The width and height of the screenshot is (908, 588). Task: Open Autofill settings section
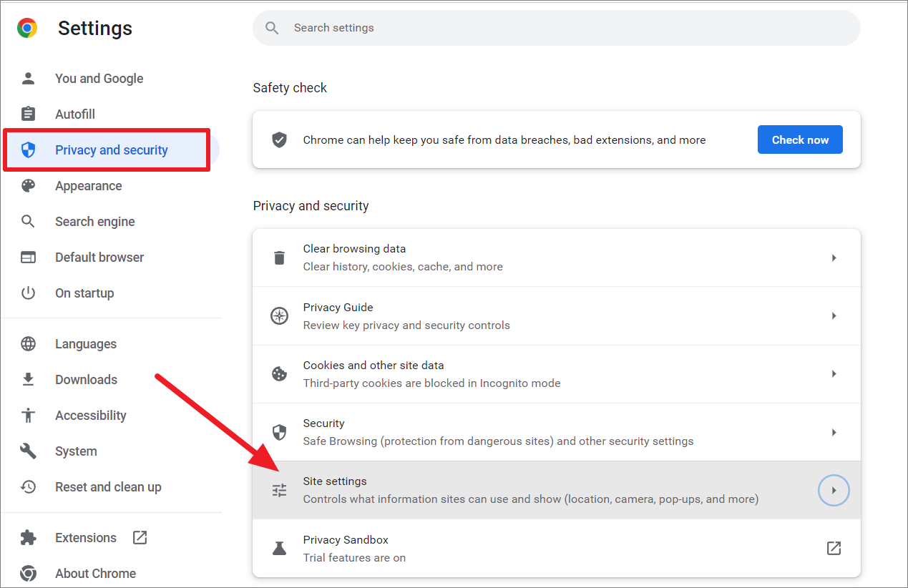coord(75,114)
